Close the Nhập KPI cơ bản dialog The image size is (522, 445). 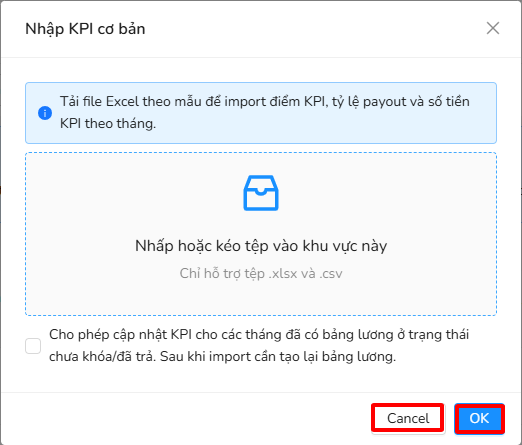[x=493, y=28]
